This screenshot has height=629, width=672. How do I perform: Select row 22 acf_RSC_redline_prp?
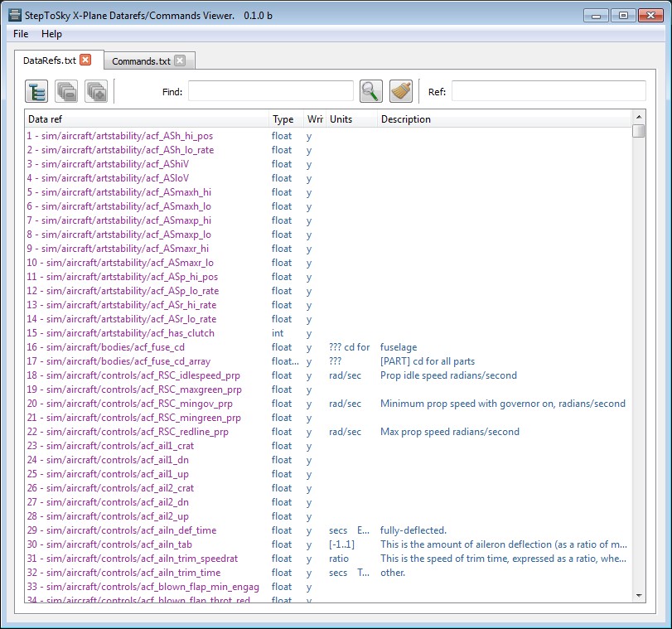click(328, 433)
